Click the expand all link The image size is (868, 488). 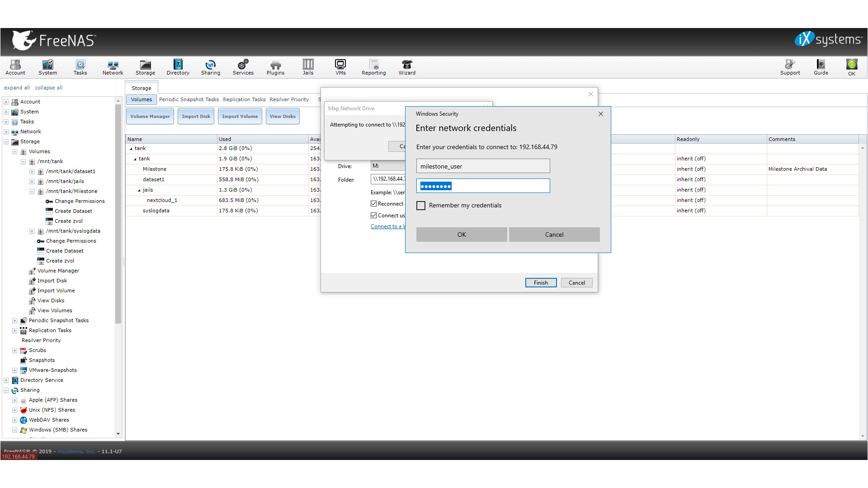(x=17, y=88)
